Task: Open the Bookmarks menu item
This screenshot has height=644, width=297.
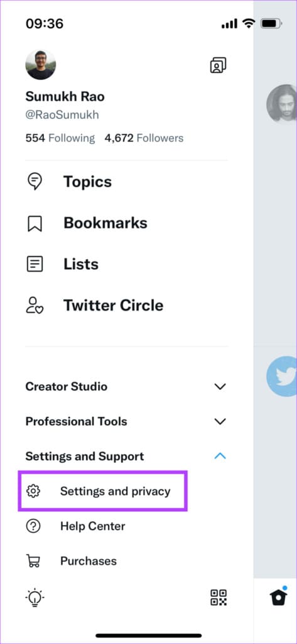Action: [105, 223]
